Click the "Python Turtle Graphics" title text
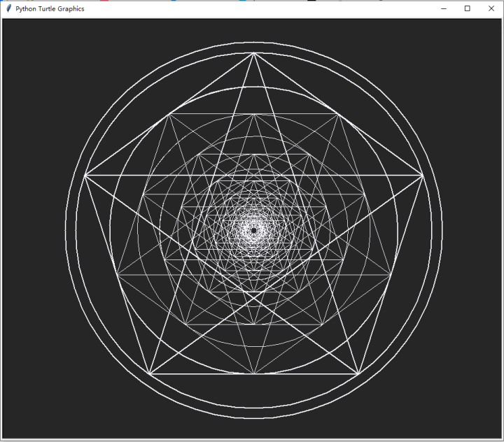504x442 pixels. click(50, 9)
